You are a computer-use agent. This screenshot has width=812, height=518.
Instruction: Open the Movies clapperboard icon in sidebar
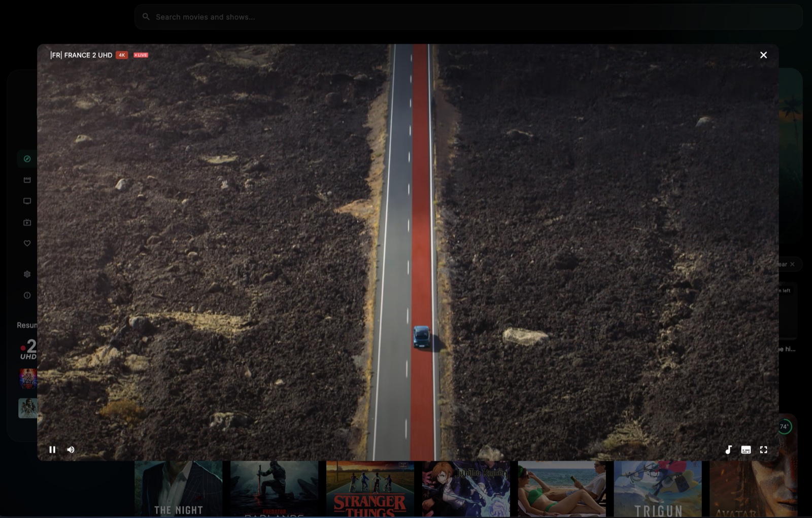pyautogui.click(x=27, y=180)
